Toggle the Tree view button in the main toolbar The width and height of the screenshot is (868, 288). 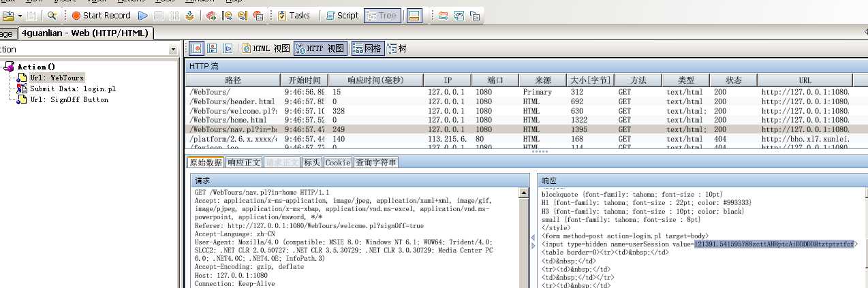tap(382, 15)
